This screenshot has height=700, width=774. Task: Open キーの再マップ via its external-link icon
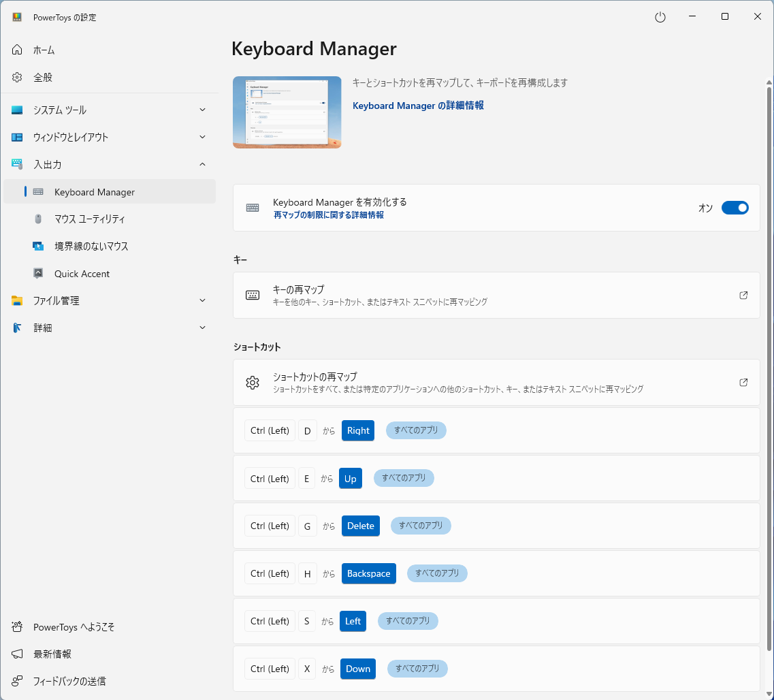point(743,296)
